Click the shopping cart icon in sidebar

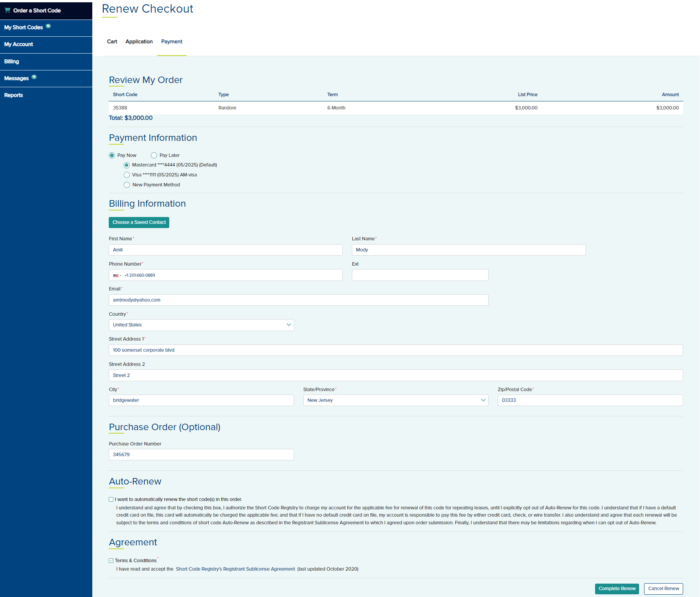coord(7,10)
